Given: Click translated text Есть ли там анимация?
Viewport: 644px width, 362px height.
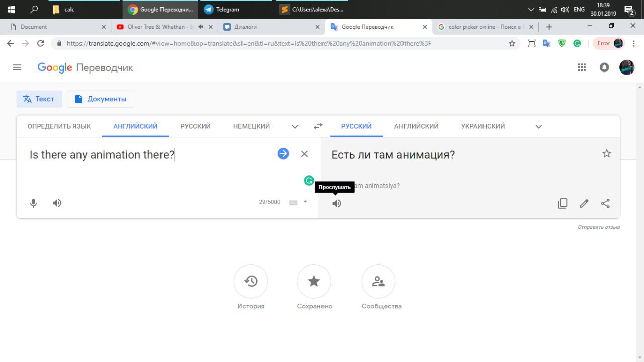Looking at the screenshot, I should tap(393, 155).
